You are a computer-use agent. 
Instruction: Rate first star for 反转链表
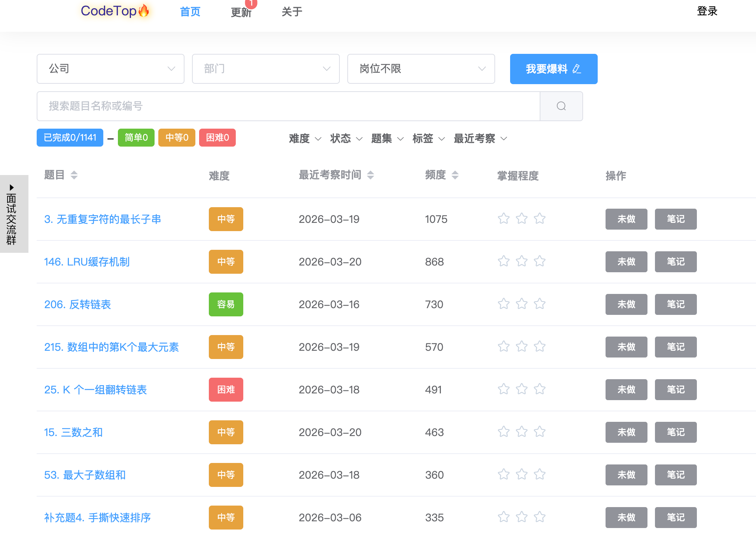504,304
